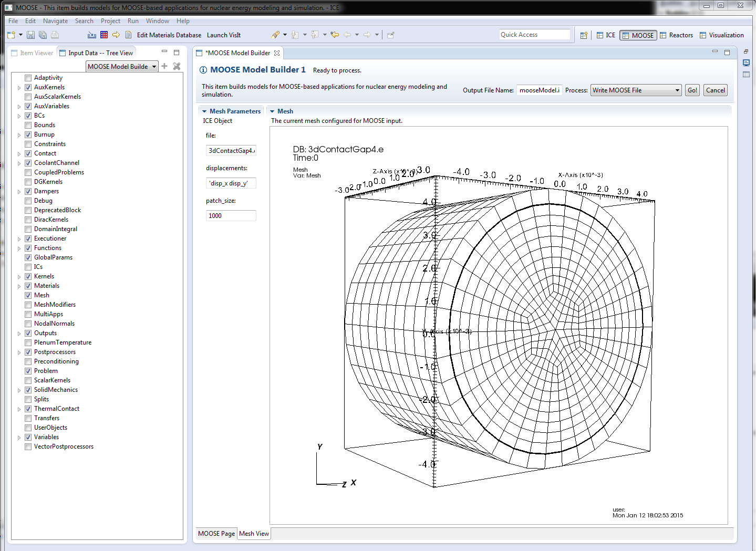Viewport: 756px width, 551px height.
Task: Click the Previous Annotation toolbar icon
Action: pyautogui.click(x=315, y=35)
